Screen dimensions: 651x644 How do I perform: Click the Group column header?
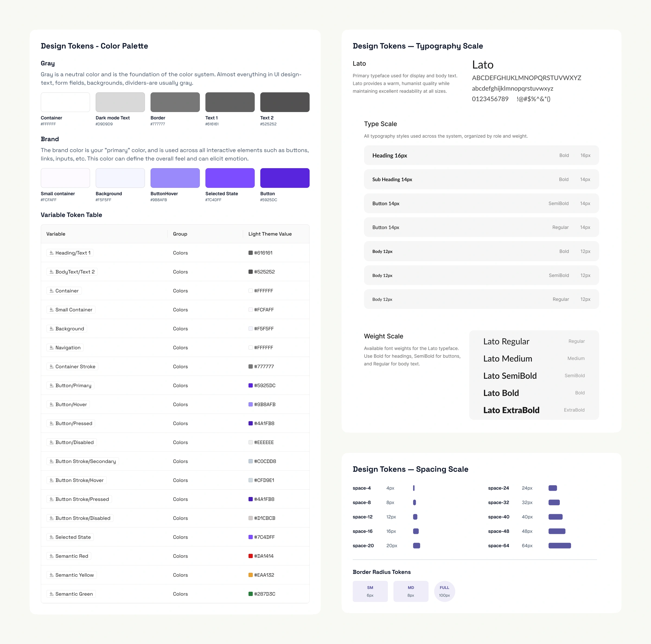coord(180,234)
